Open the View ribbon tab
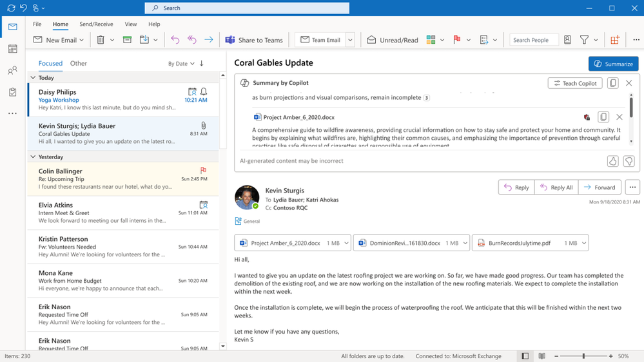 tap(131, 24)
